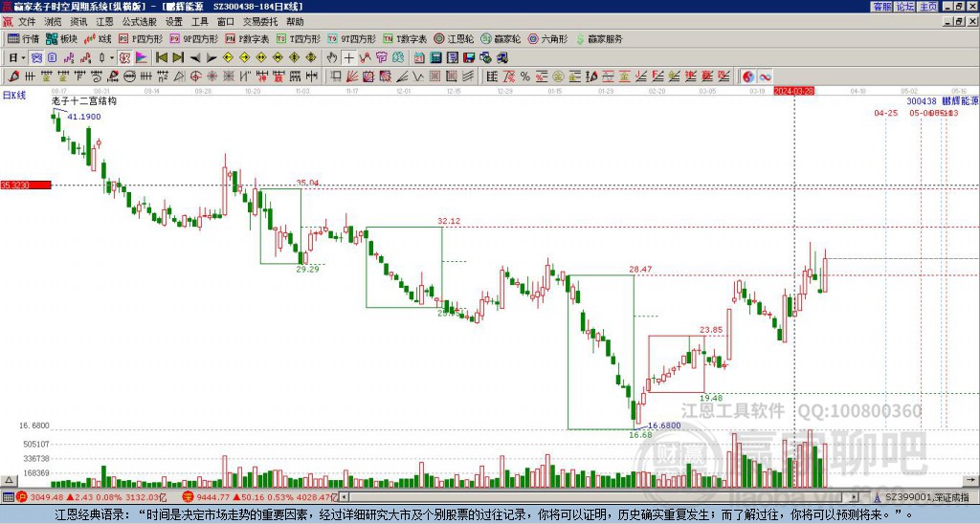Viewport: 980px width, 524px height.
Task: Jump to last bar icon
Action: pos(178,57)
